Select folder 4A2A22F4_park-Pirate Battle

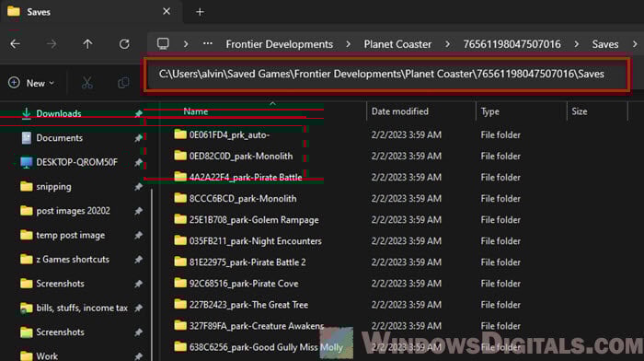[246, 178]
